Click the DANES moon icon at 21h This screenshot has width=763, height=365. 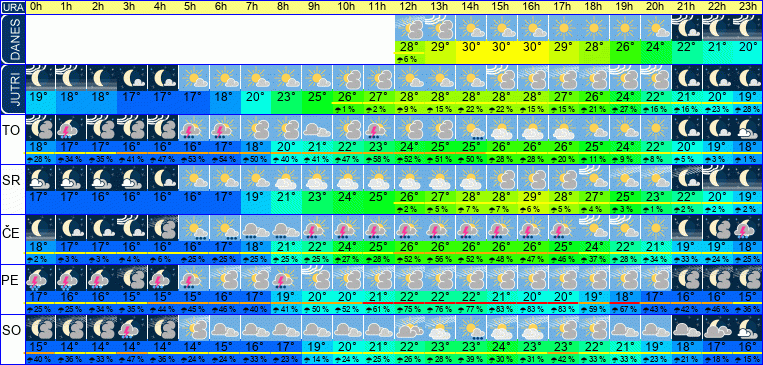687,28
